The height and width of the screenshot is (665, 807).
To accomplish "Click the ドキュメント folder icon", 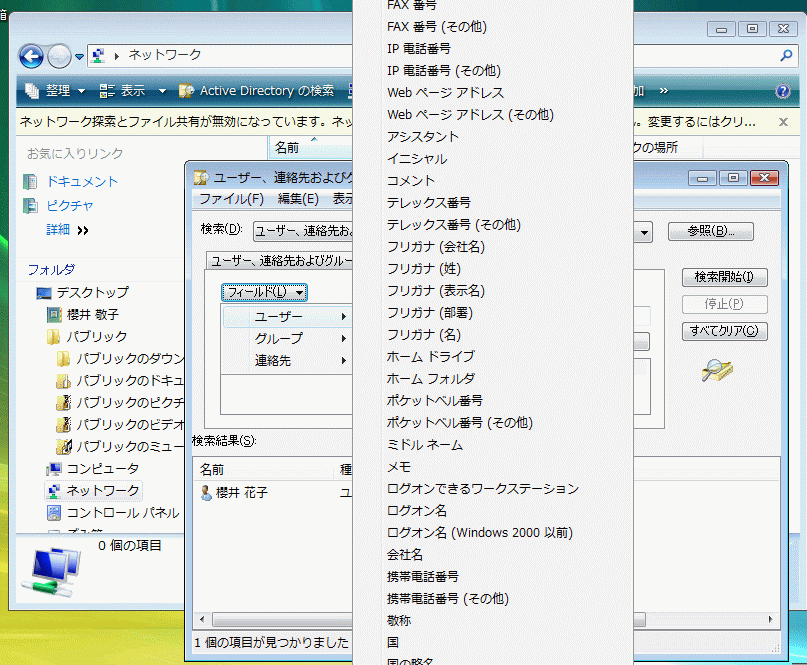I will click(30, 181).
